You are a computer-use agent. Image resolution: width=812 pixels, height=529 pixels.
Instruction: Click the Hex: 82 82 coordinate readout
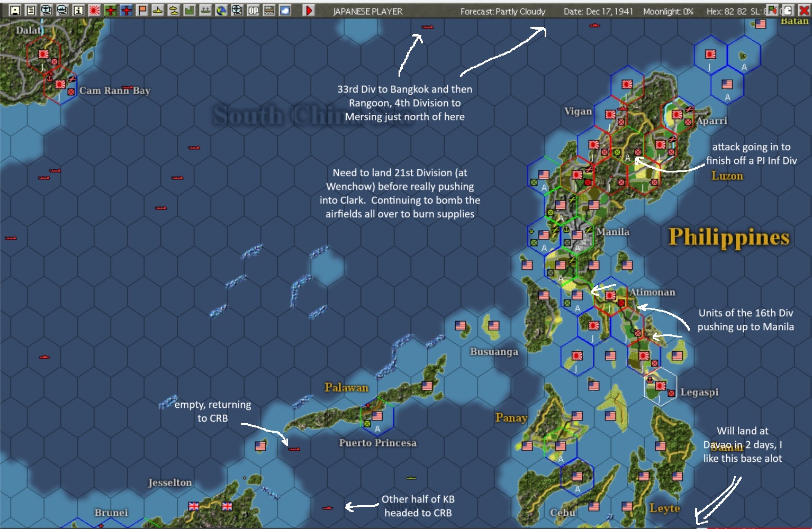click(727, 11)
